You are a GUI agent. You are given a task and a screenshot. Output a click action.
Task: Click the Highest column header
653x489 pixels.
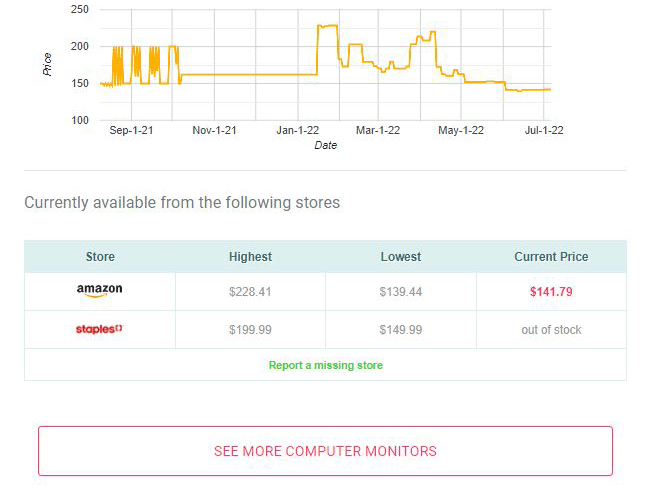tap(250, 257)
